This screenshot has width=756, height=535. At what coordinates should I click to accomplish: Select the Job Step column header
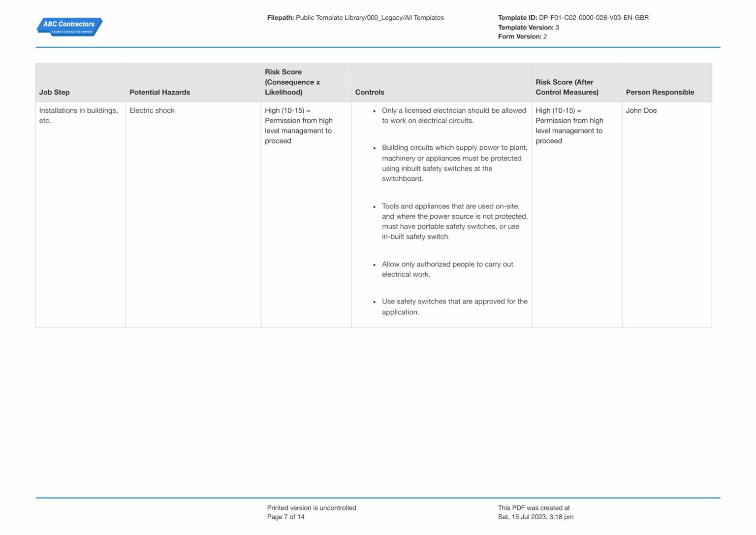pyautogui.click(x=55, y=92)
